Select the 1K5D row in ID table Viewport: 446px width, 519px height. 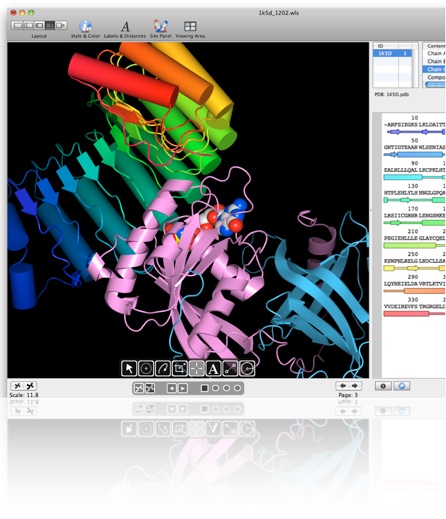[x=392, y=53]
